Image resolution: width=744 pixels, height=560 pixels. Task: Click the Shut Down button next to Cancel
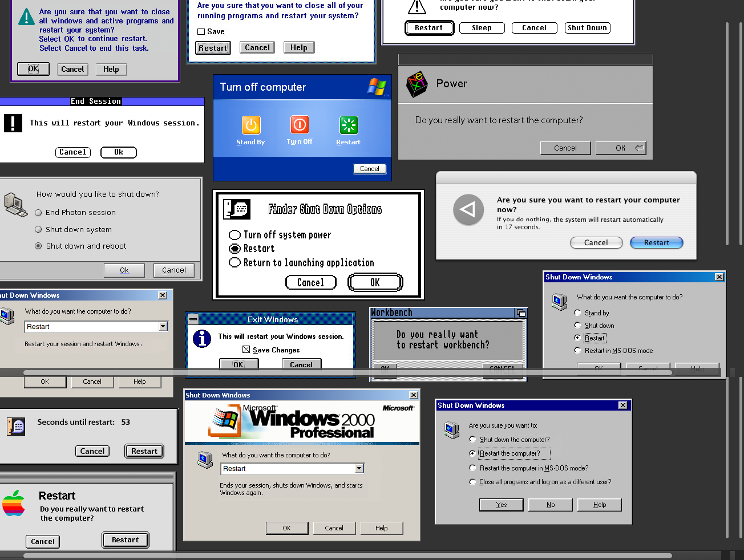click(587, 28)
